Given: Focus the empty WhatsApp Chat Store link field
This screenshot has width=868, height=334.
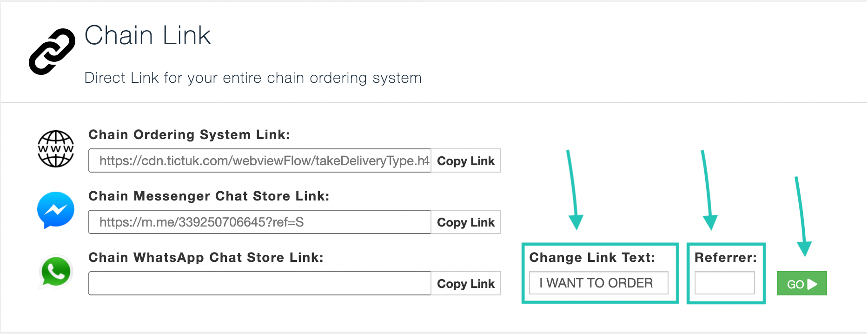Looking at the screenshot, I should coord(260,283).
